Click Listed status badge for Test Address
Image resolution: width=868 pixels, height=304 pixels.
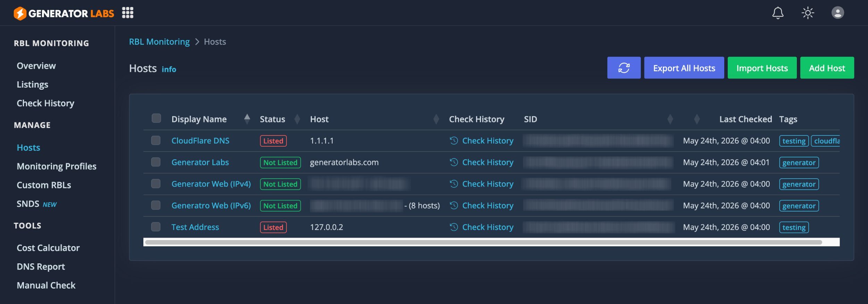(273, 227)
